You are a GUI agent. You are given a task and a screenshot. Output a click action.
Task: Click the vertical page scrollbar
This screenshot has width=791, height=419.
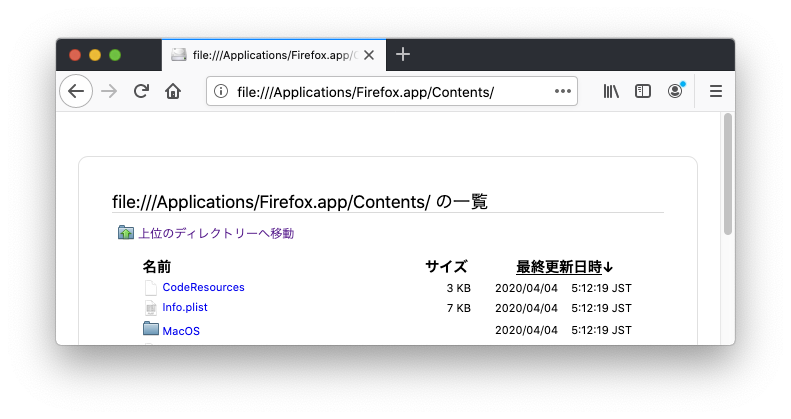(x=728, y=175)
